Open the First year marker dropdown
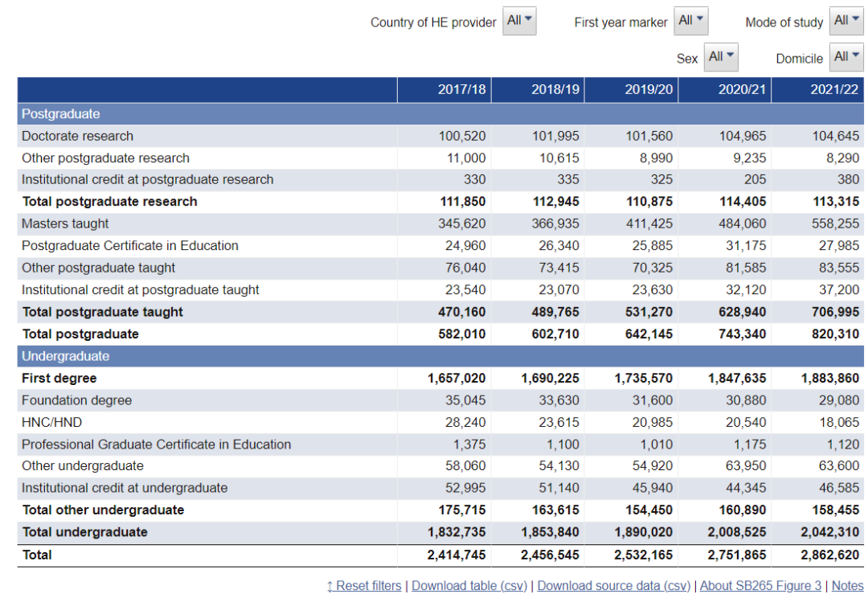 pos(691,21)
